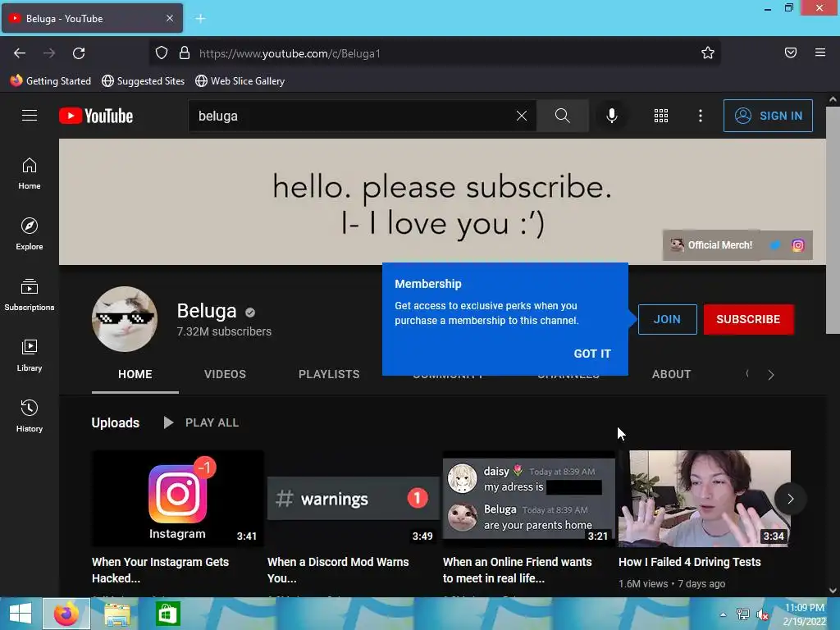Click the network tray icon

point(742,614)
